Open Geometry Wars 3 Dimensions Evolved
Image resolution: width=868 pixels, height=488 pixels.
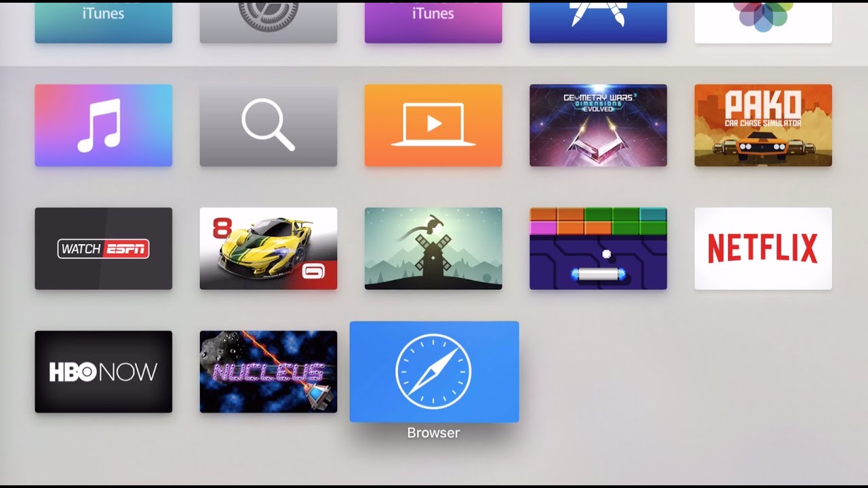click(x=598, y=125)
